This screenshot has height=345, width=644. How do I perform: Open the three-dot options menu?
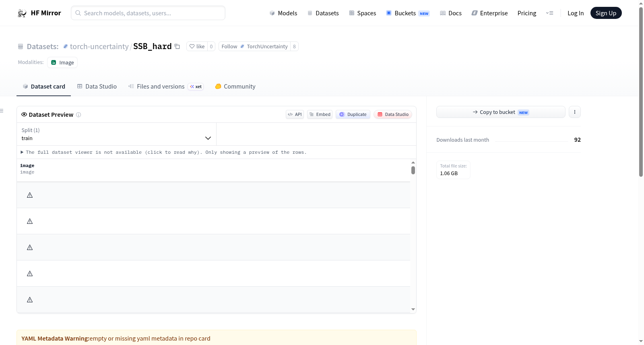575,112
